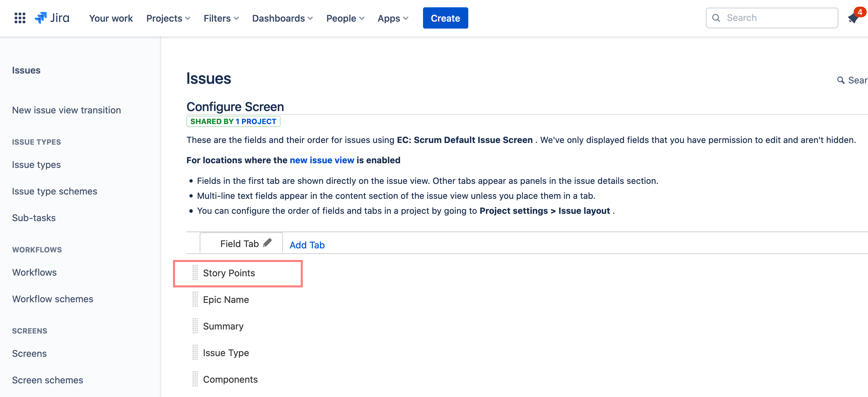The image size is (868, 397).
Task: Click the Issue Type drag handle
Action: tap(195, 352)
